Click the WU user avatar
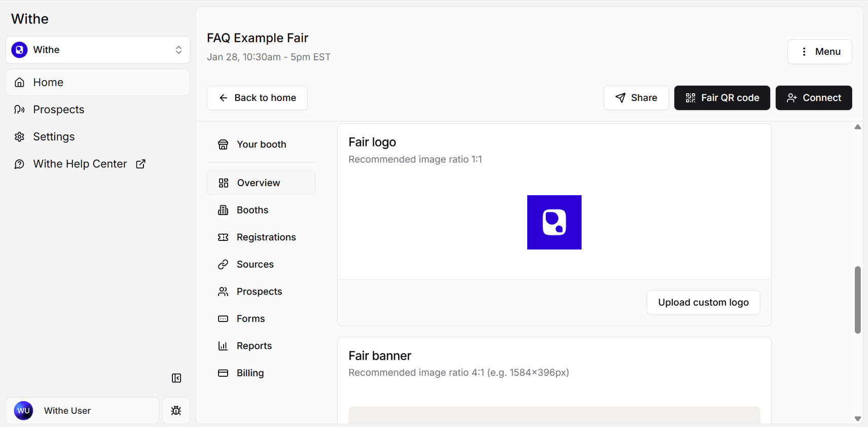Viewport: 868px width, 427px height. tap(23, 411)
